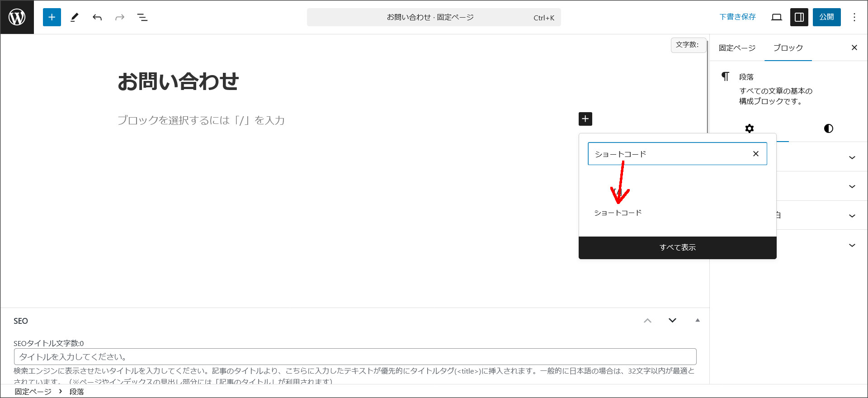Click the paragraph block pilcrow icon
Viewport: 868px width, 398px height.
(x=725, y=77)
